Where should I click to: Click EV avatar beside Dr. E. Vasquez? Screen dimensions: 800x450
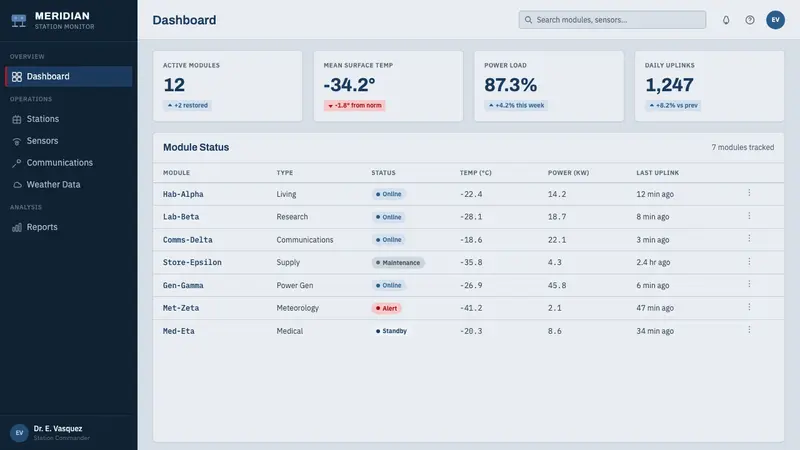point(19,433)
